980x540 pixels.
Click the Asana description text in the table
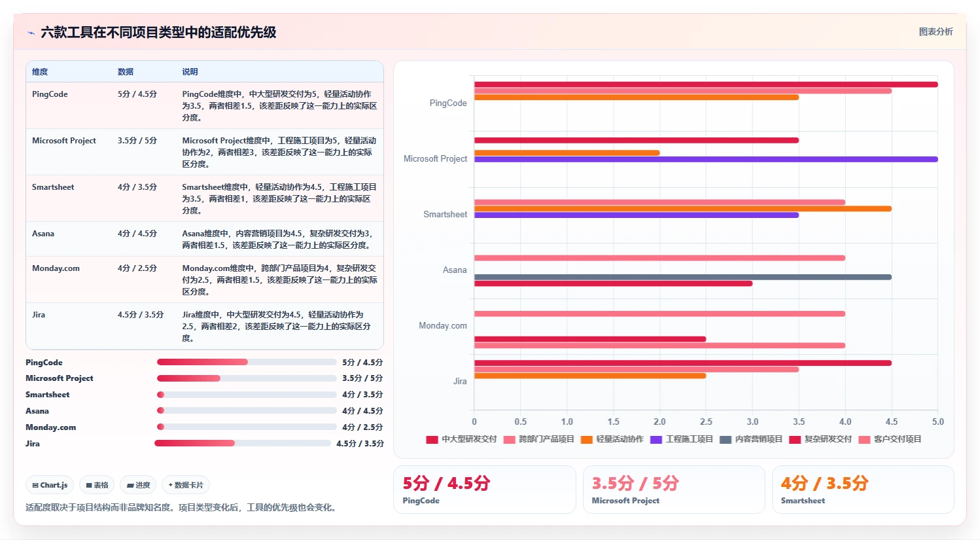[x=278, y=240]
